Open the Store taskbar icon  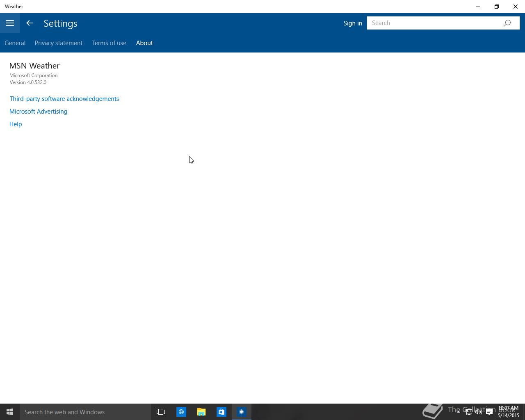pos(221,412)
